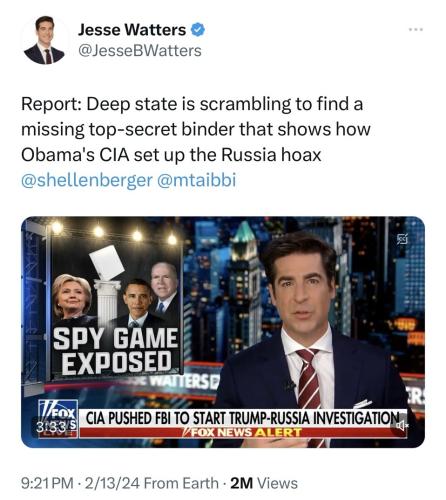Screen dimensions: 446x500
Task: Click the FOX NEWS ALERT banner
Action: (x=242, y=432)
